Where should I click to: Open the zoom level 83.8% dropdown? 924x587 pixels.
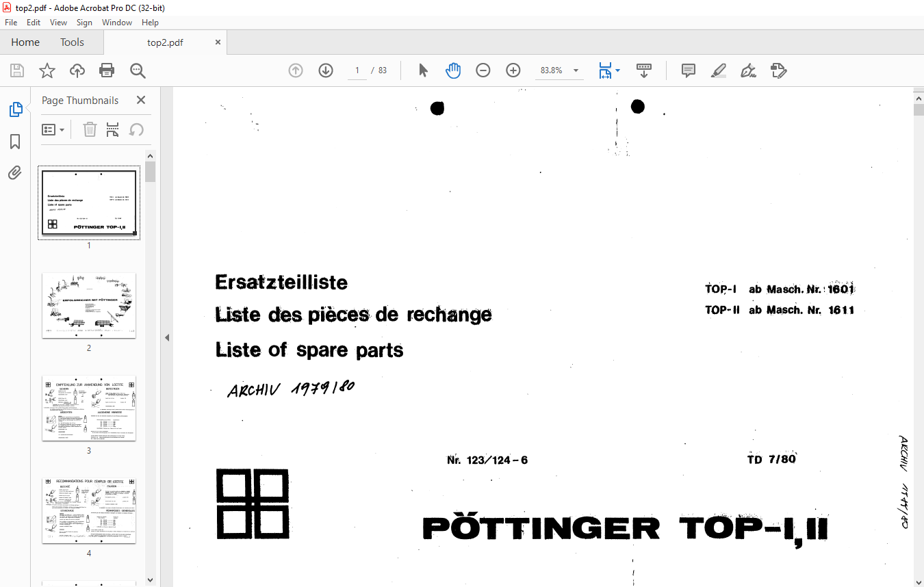point(576,70)
